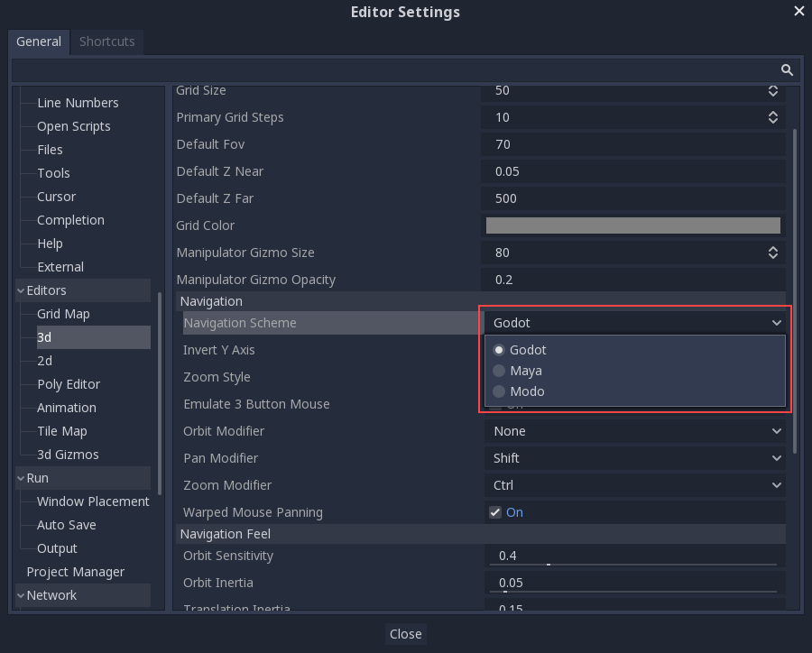Screen dimensions: 812x653
Task: Open the Navigation Scheme dropdown
Action: [635, 323]
